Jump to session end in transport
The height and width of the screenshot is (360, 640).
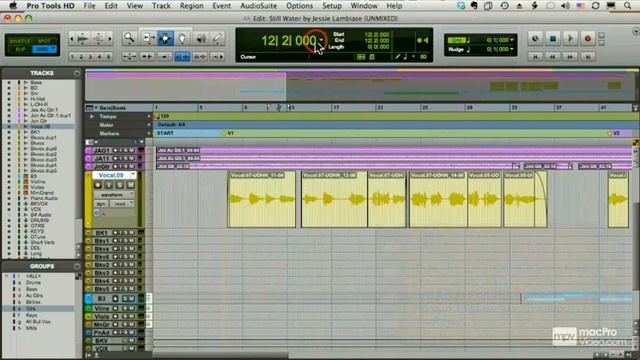pyautogui.click(x=588, y=57)
